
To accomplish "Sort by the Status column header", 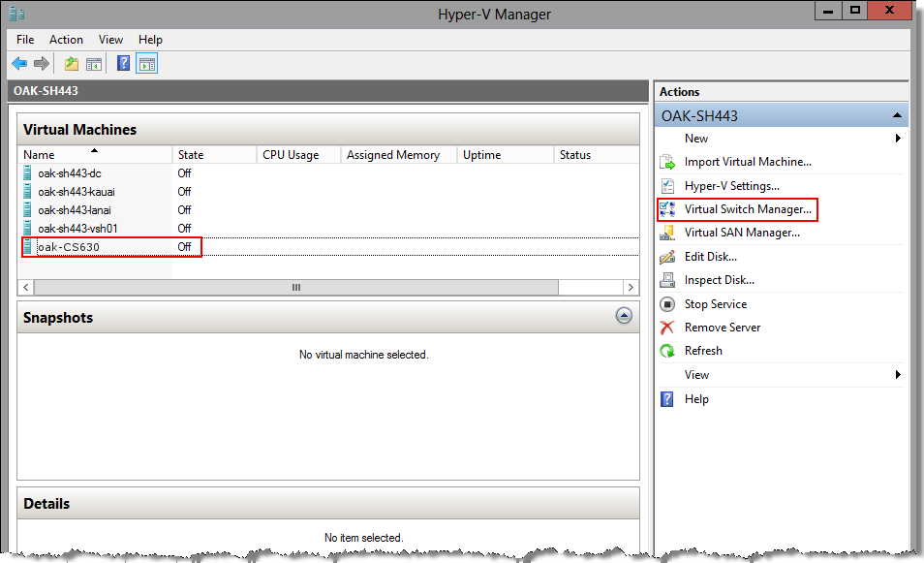I will click(x=597, y=154).
